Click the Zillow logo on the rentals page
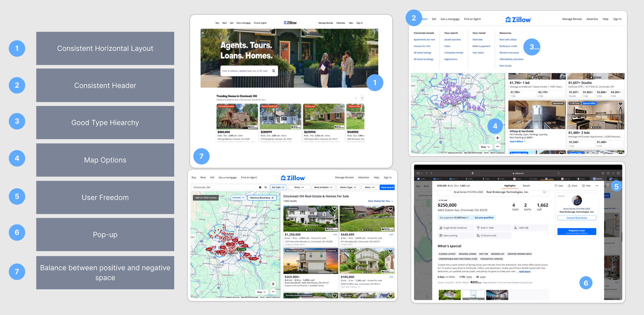Viewport: 644px width, 315px height. click(518, 20)
